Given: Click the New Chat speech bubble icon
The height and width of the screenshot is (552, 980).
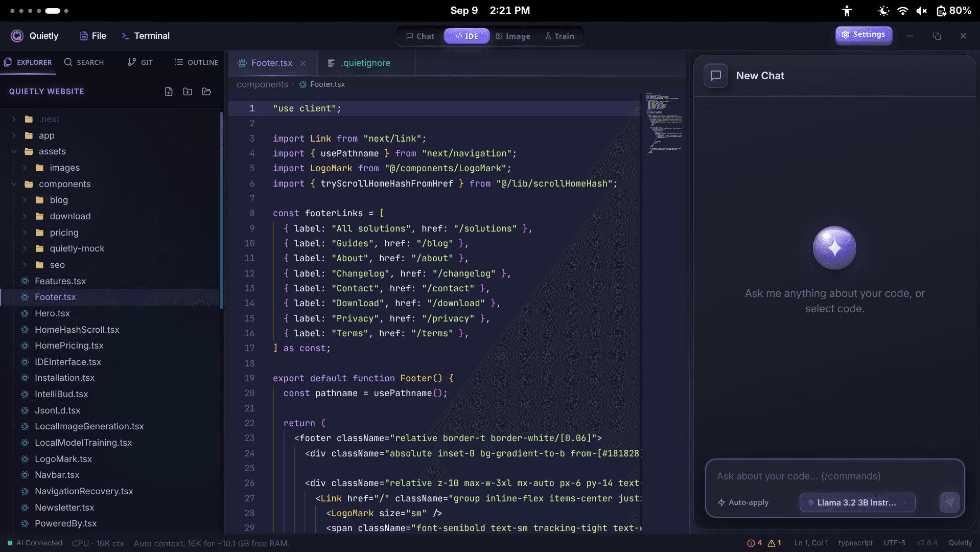Looking at the screenshot, I should [716, 76].
